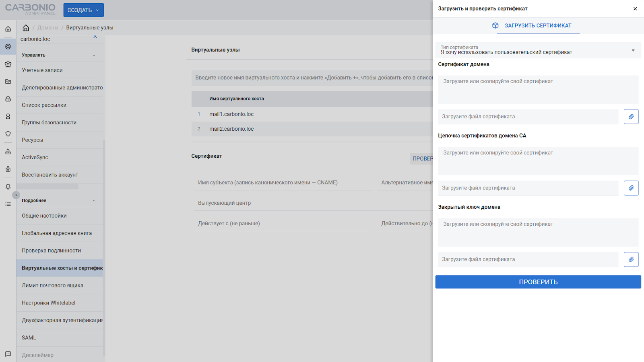
Task: Click the Имя субъекта CNAME field
Action: [x=283, y=183]
